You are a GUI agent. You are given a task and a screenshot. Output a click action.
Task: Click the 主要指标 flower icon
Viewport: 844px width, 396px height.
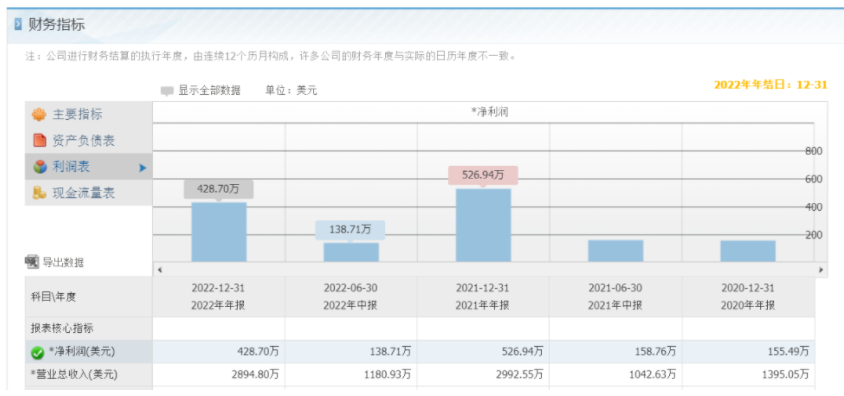pyautogui.click(x=39, y=115)
